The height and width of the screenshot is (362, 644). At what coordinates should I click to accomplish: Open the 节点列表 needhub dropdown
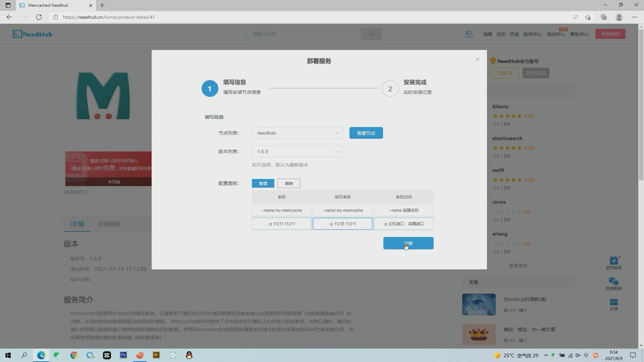[297, 133]
